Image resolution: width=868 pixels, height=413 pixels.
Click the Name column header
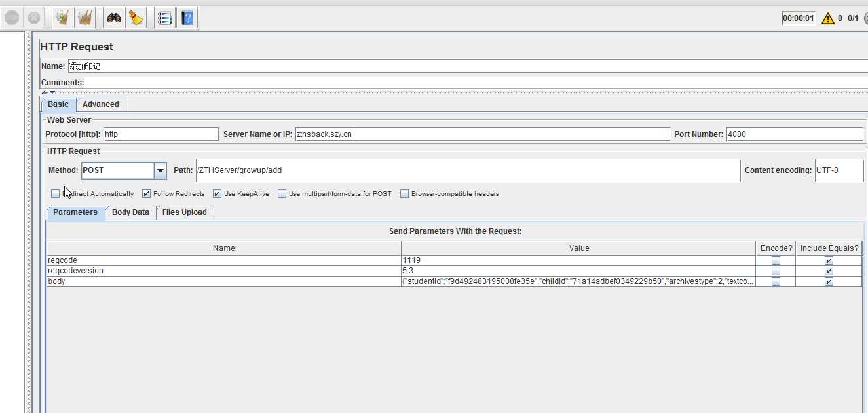click(x=224, y=248)
